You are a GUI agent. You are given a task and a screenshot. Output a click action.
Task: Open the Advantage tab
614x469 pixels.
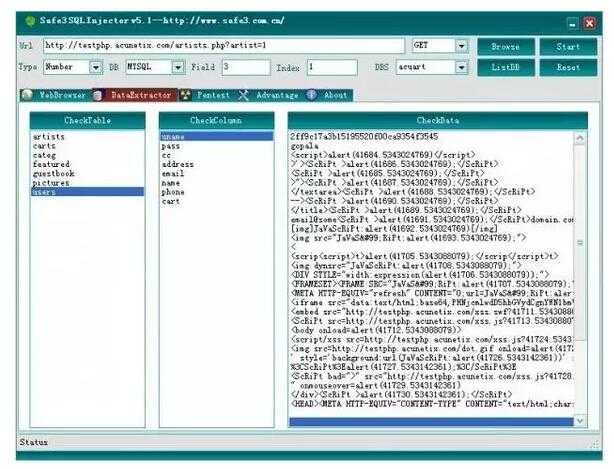(x=271, y=95)
